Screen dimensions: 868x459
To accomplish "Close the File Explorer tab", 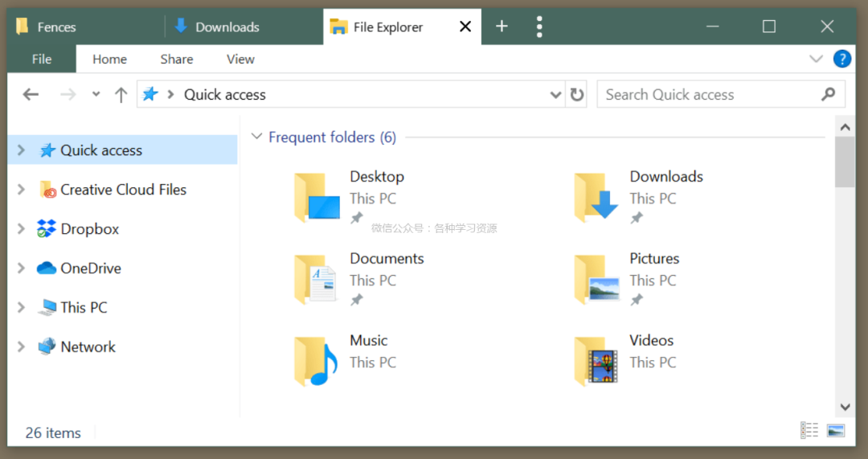I will pyautogui.click(x=465, y=26).
